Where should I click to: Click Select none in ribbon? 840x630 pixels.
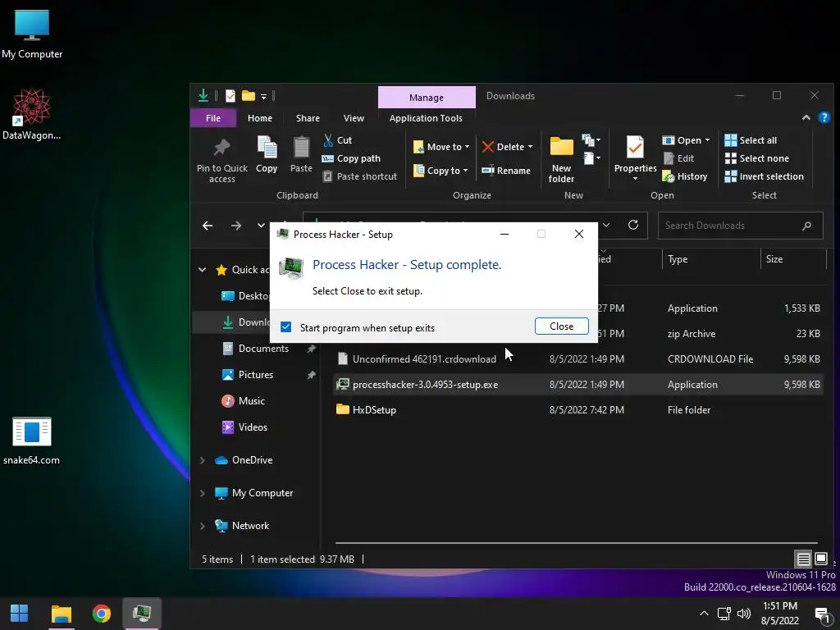[x=756, y=158]
